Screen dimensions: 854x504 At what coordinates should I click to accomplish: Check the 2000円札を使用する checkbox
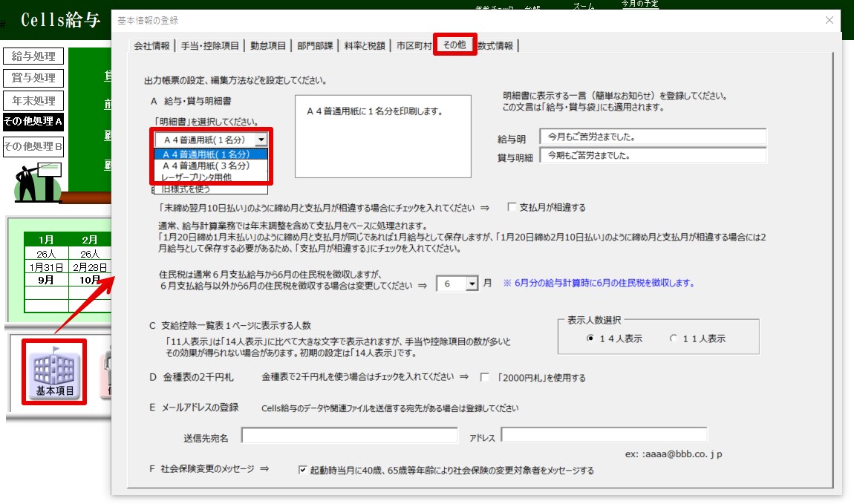tap(485, 378)
